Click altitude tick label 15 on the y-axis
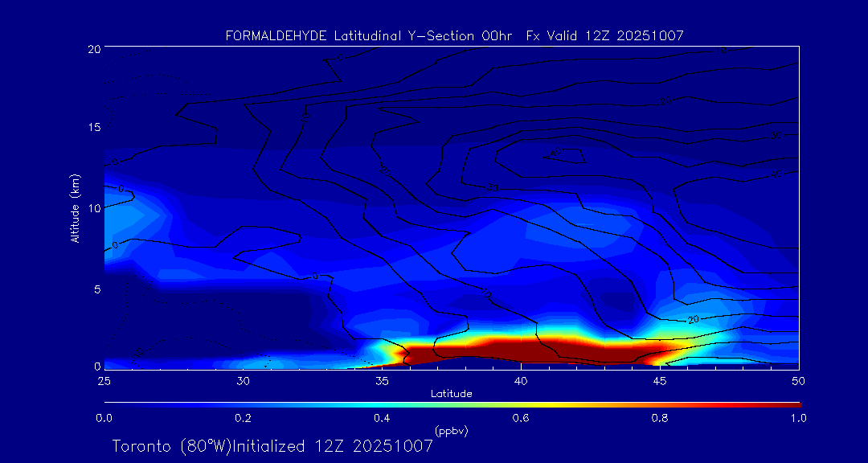The width and height of the screenshot is (868, 463). (x=92, y=128)
